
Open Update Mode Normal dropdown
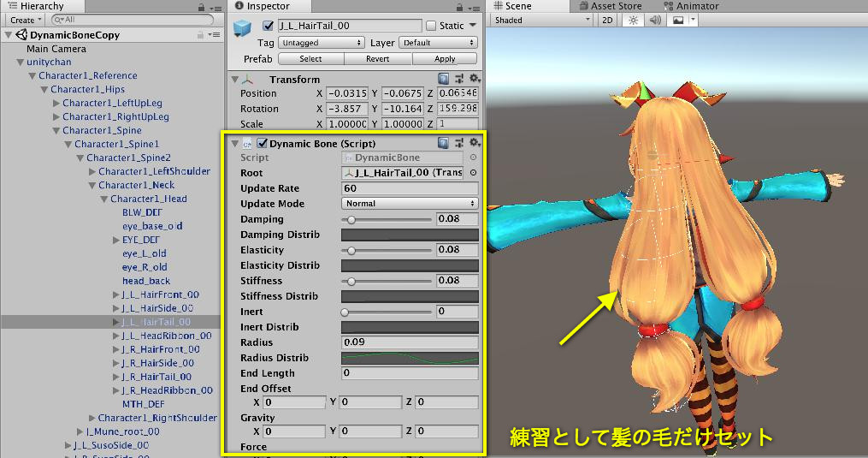[x=410, y=204]
